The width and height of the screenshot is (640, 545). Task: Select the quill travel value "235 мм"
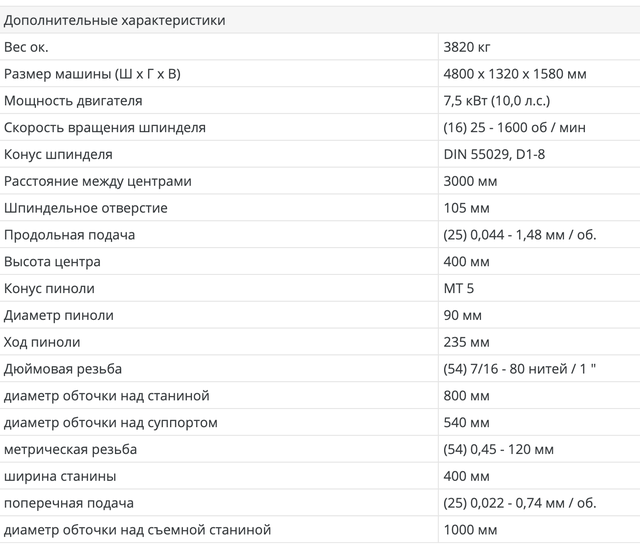[466, 342]
